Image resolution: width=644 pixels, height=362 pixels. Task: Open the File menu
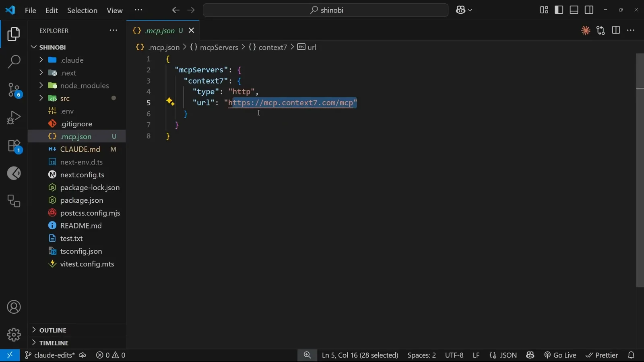tap(30, 10)
